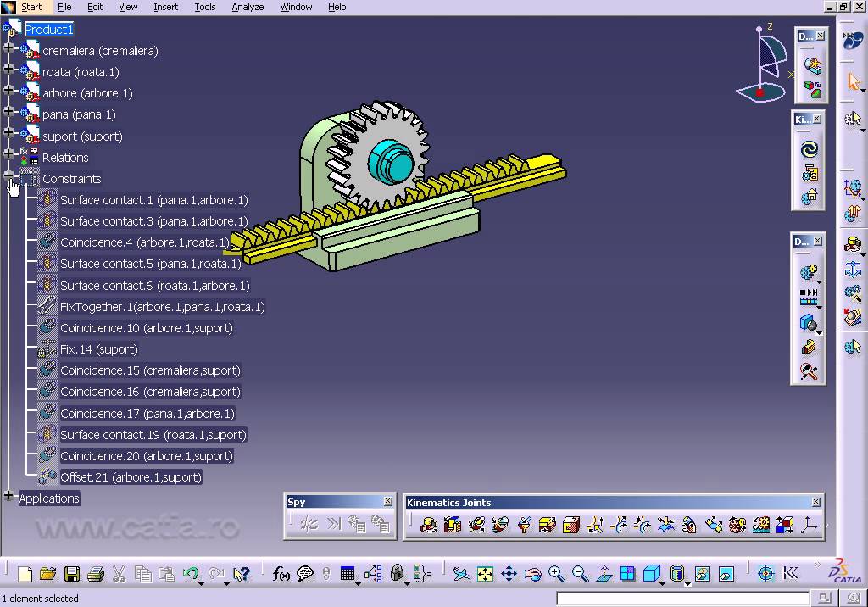Click the Revolute Joint icon in Kinematics Joints
The image size is (868, 607).
(x=428, y=524)
